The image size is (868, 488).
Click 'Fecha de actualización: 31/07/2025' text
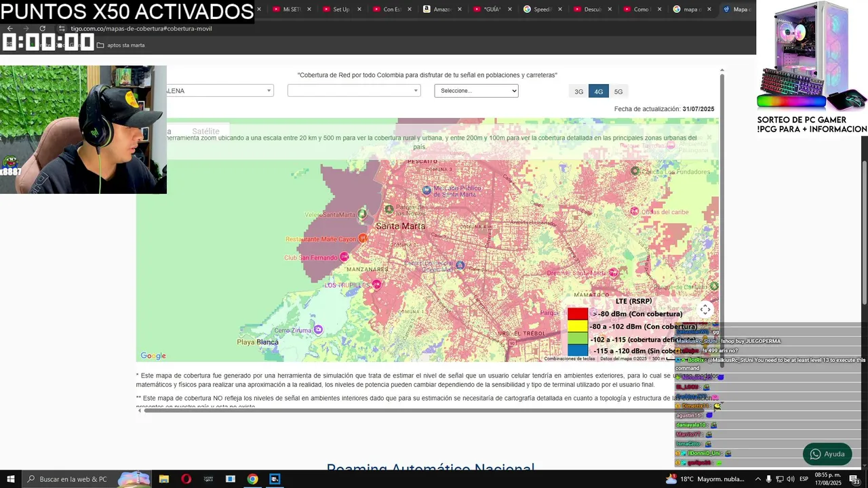point(664,109)
